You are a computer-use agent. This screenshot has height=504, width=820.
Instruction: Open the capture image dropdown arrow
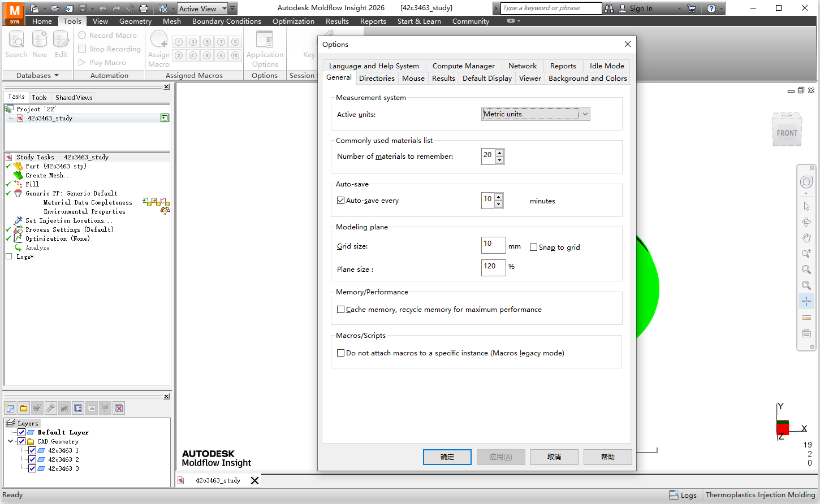click(173, 8)
